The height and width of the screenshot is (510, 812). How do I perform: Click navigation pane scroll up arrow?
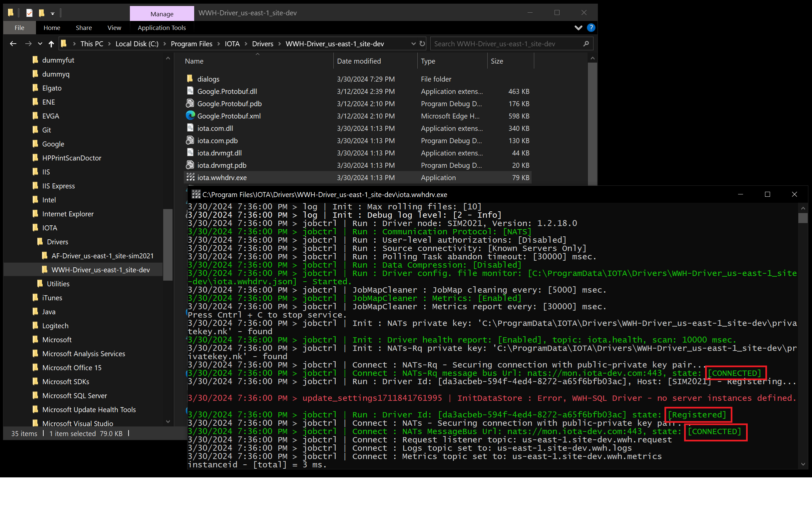click(168, 59)
